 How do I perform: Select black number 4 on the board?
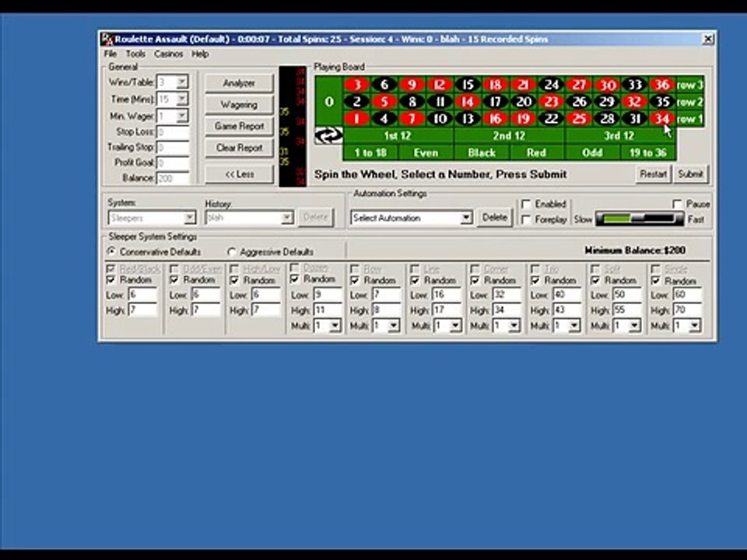tap(384, 118)
